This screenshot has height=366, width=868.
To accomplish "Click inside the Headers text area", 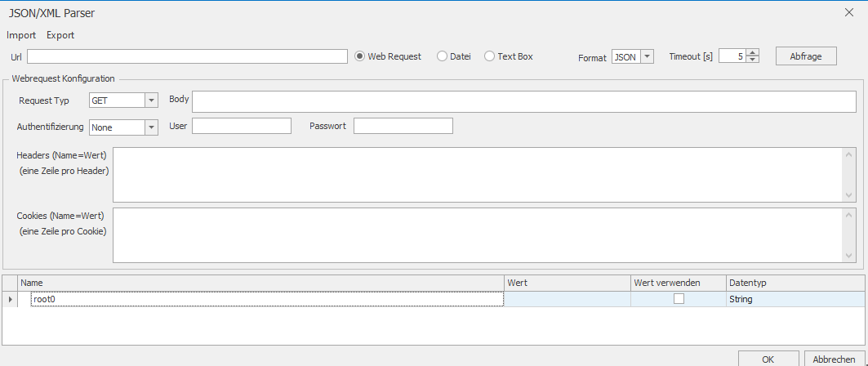I will (477, 174).
